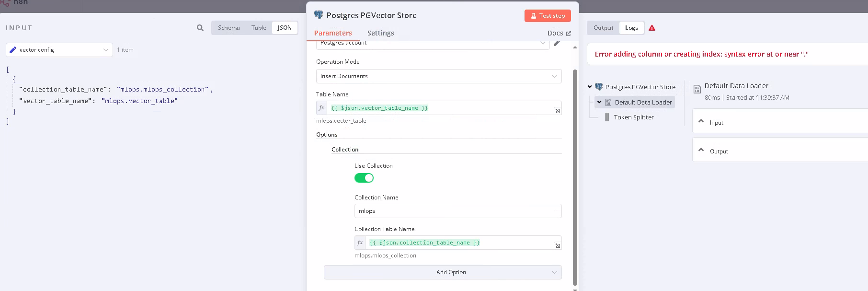Image resolution: width=868 pixels, height=291 pixels.
Task: Open expression editor for Table Name
Action: click(x=558, y=111)
